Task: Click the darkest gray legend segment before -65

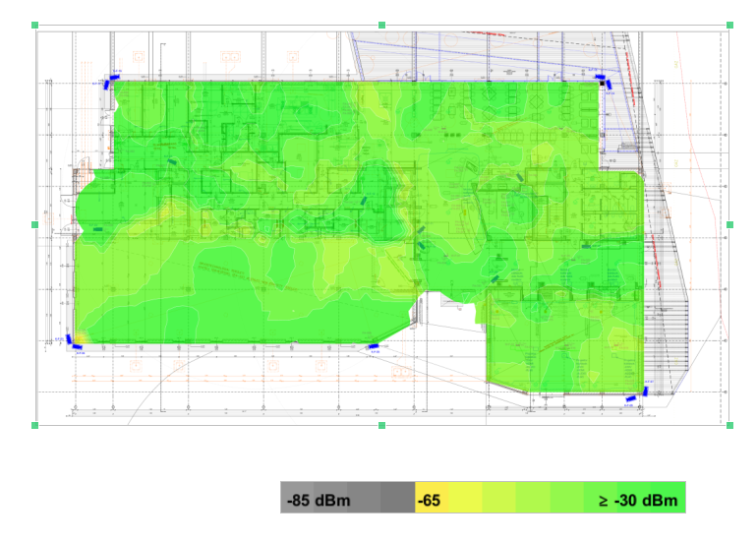Action: coord(398,498)
